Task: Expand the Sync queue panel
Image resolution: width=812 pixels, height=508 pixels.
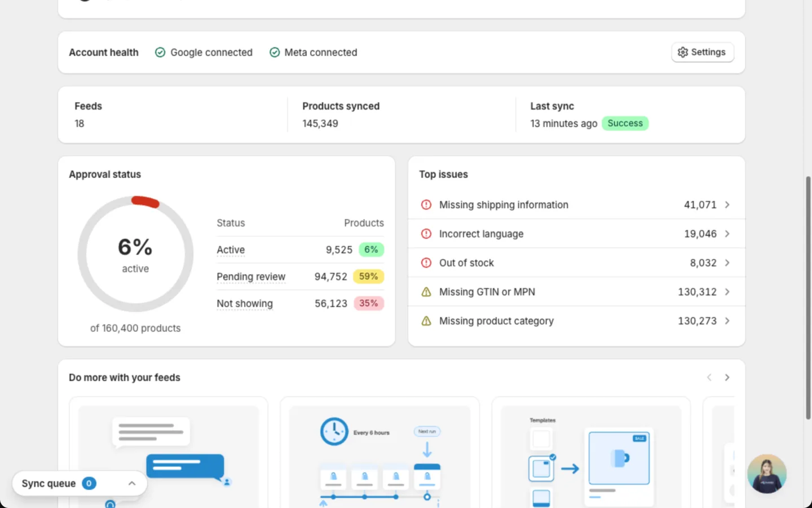Action: 132,484
